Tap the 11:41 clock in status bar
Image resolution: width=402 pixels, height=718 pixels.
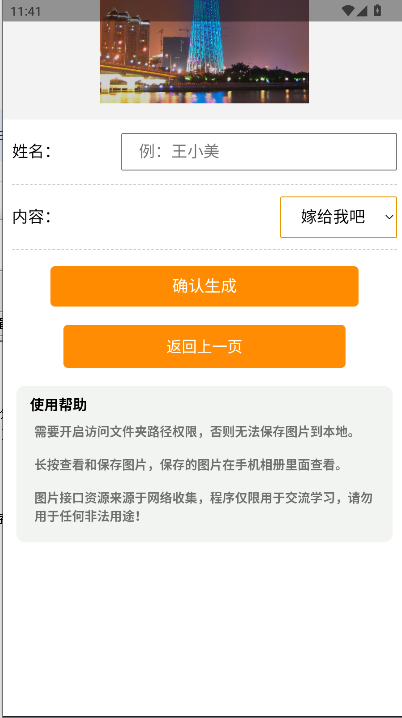pos(26,11)
